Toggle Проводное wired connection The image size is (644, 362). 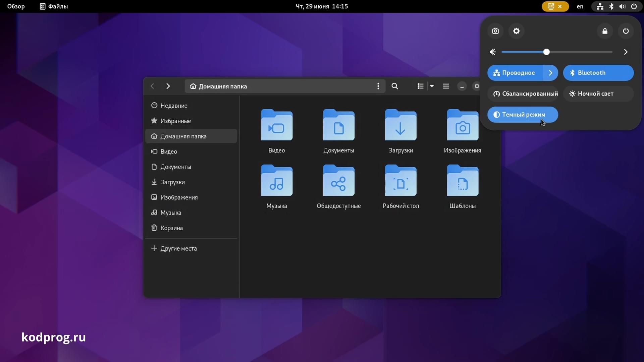coord(515,73)
